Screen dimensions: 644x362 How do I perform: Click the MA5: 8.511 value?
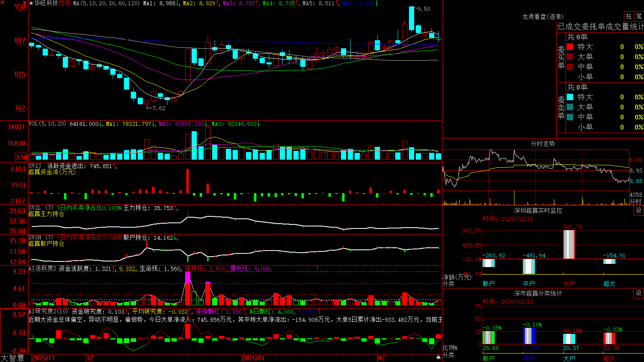click(318, 3)
